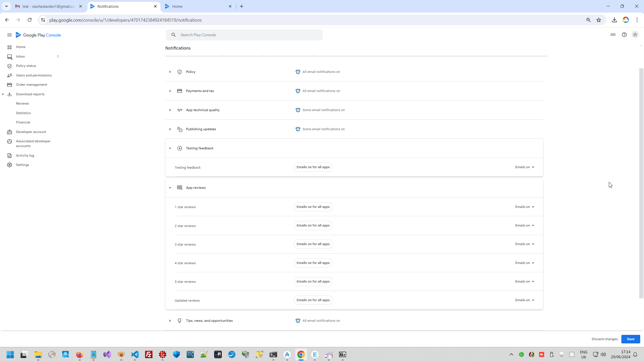Open FileZilla from the taskbar

(149, 354)
